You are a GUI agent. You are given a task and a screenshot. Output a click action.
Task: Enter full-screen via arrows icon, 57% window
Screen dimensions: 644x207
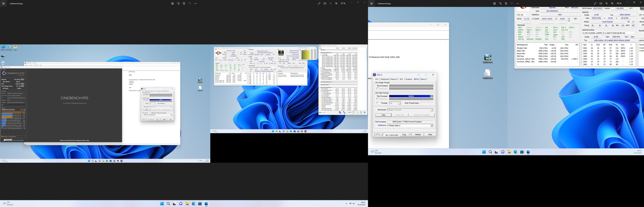[319, 4]
